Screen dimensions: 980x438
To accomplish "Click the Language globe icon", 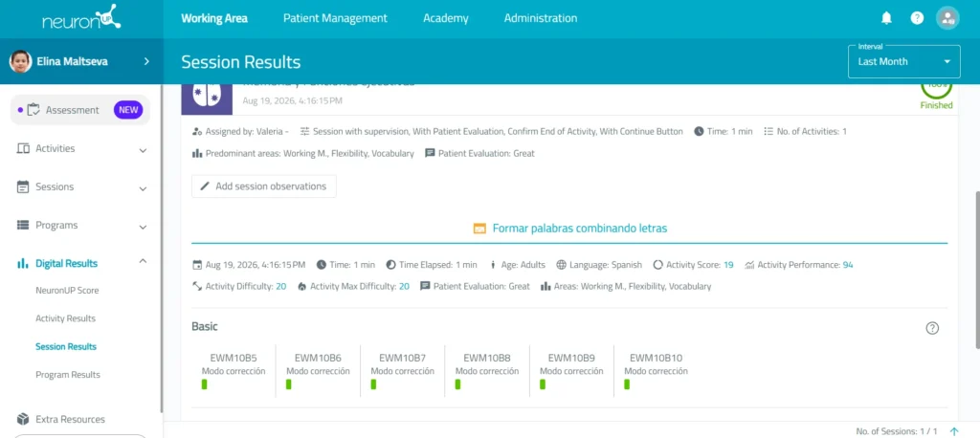I will click(561, 265).
